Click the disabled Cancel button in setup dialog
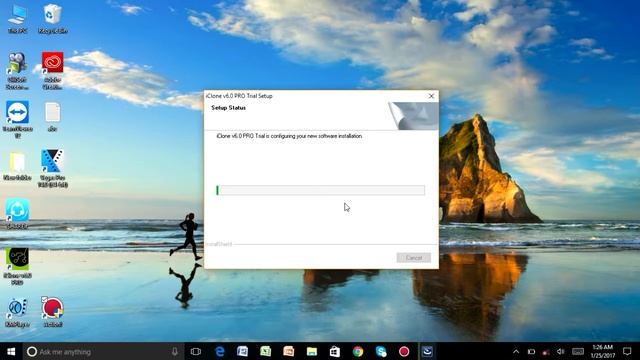The height and width of the screenshot is (360, 640). (413, 258)
